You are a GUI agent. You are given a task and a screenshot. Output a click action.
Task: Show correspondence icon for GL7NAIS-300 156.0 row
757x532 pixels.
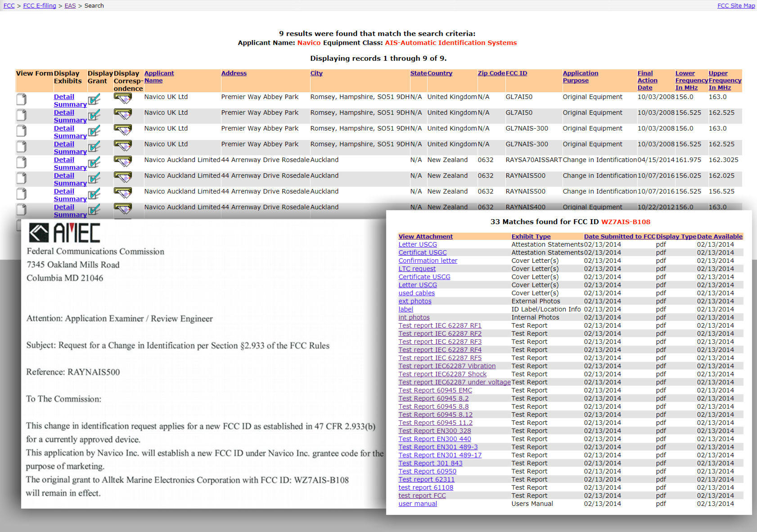pyautogui.click(x=123, y=130)
